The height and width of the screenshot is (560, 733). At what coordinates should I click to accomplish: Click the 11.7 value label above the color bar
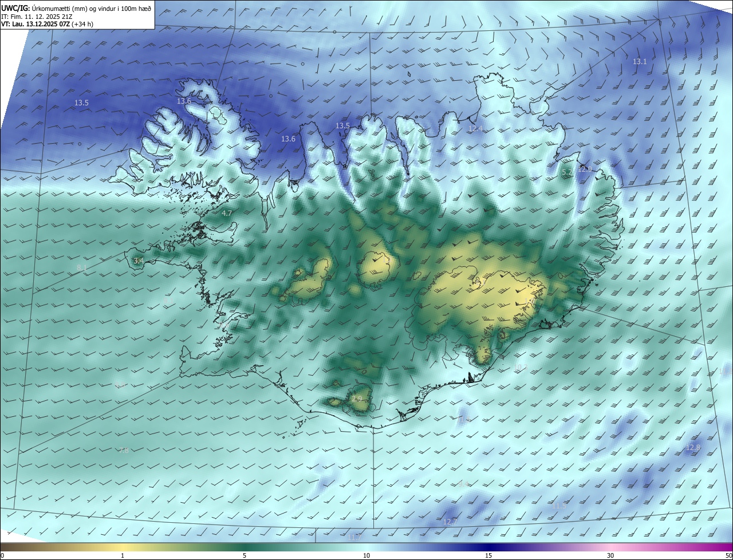355,537
